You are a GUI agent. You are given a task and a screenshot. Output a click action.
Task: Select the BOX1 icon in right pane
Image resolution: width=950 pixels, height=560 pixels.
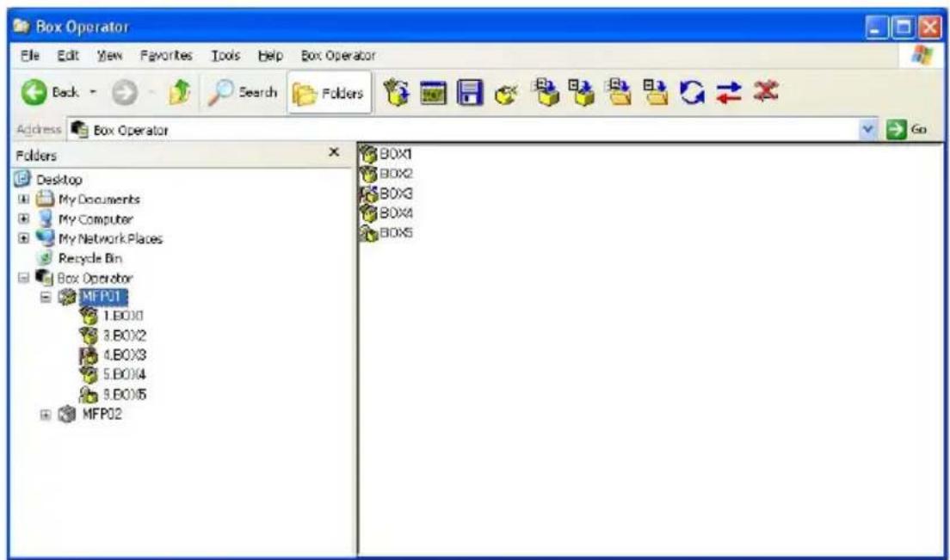[367, 154]
